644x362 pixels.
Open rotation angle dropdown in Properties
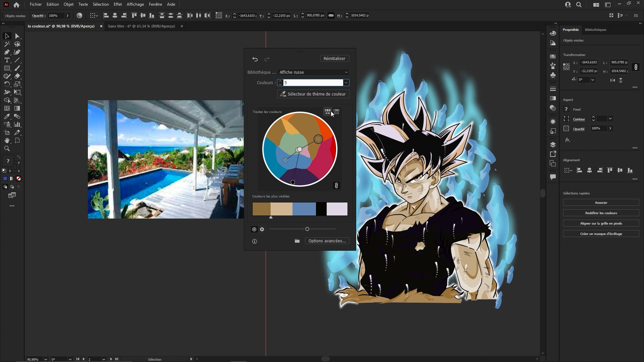pyautogui.click(x=593, y=80)
